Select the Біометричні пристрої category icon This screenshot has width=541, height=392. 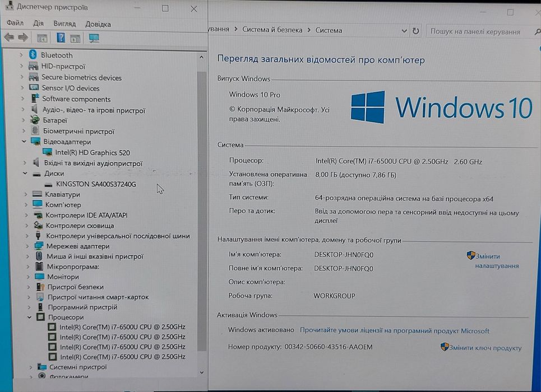point(35,130)
